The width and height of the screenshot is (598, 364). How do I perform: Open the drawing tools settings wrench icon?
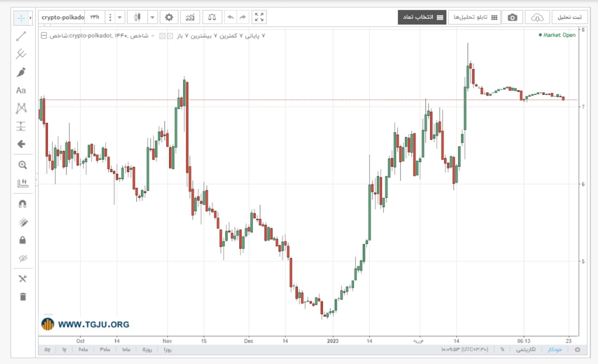(x=23, y=279)
